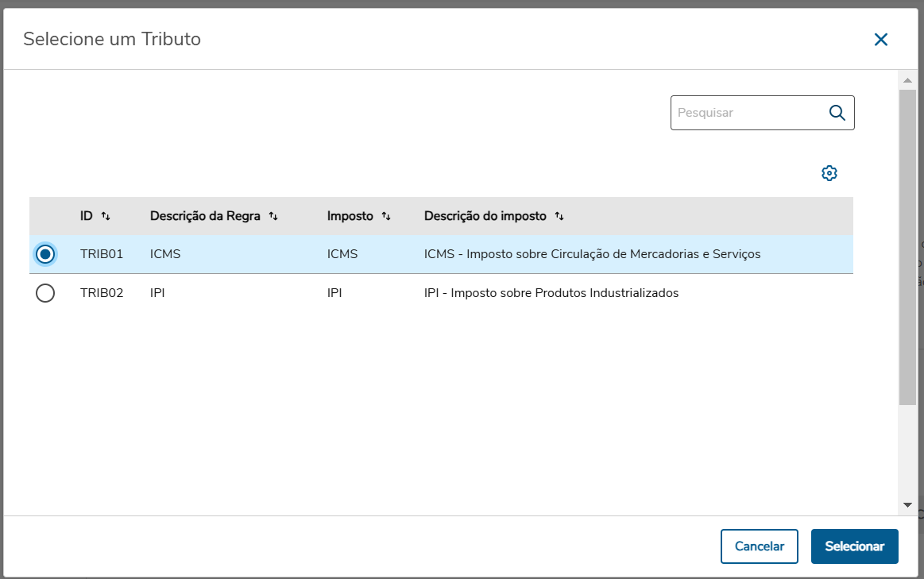Image resolution: width=924 pixels, height=579 pixels.
Task: Focus the Pesquisar search field
Action: (747, 113)
